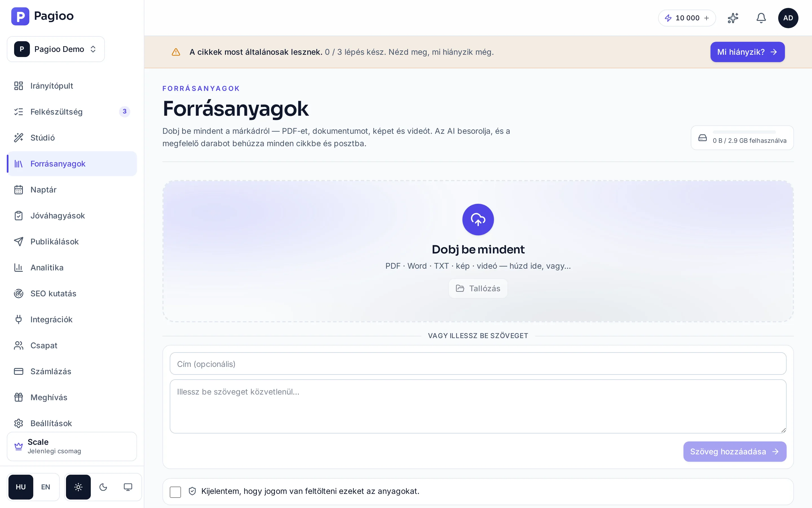Focus the Cím (opcionális) input
812x508 pixels.
click(478, 364)
